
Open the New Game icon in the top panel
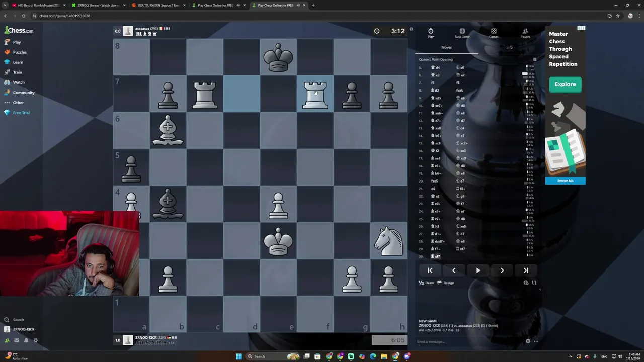[x=462, y=33]
